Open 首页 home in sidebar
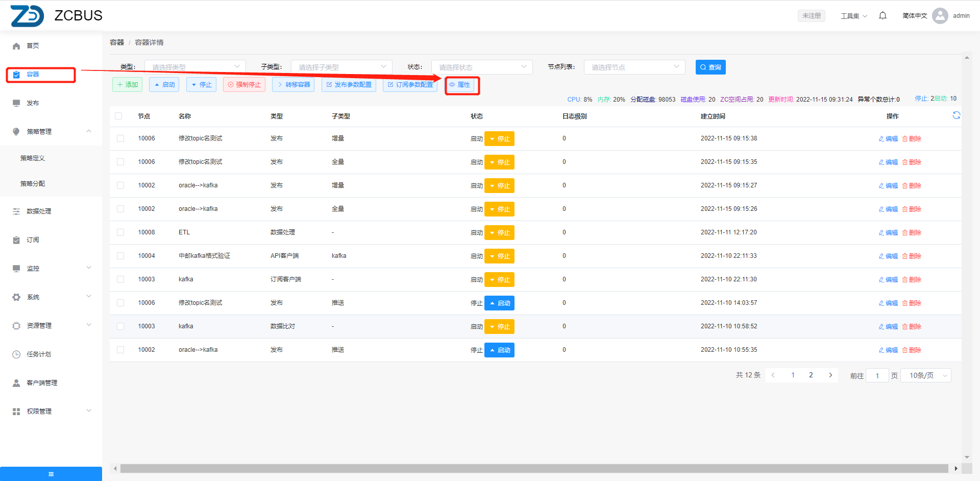 click(x=33, y=46)
